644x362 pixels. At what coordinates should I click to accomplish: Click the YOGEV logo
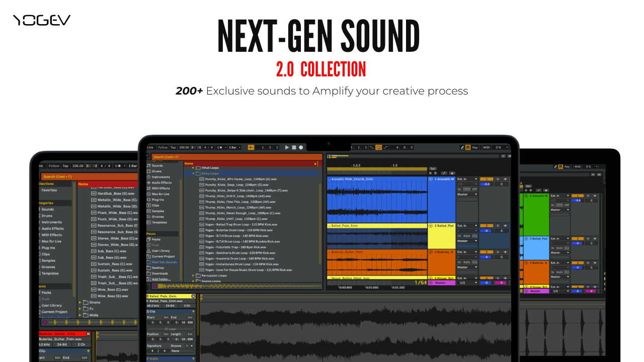42,20
